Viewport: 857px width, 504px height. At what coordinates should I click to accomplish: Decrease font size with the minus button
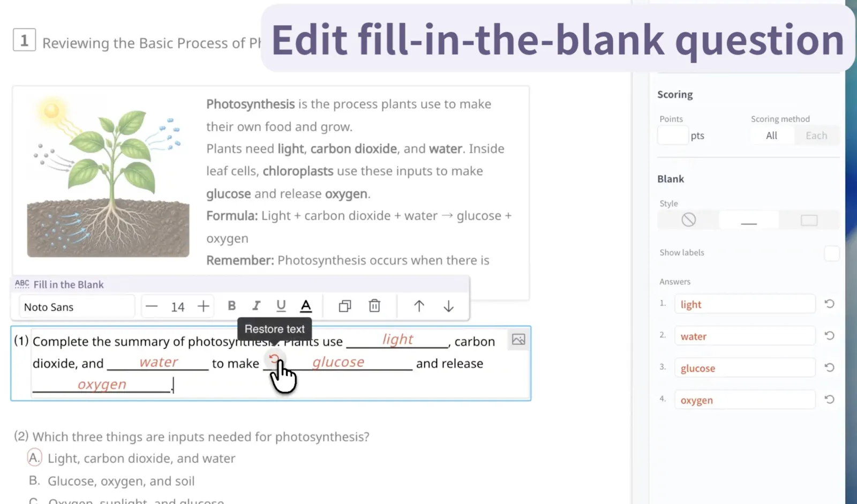(x=152, y=306)
